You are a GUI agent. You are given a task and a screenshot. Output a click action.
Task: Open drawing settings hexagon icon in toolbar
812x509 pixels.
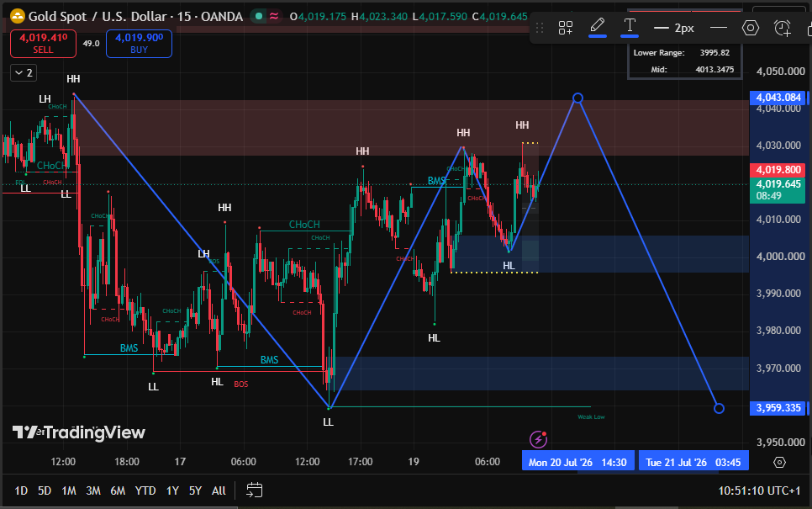click(751, 28)
